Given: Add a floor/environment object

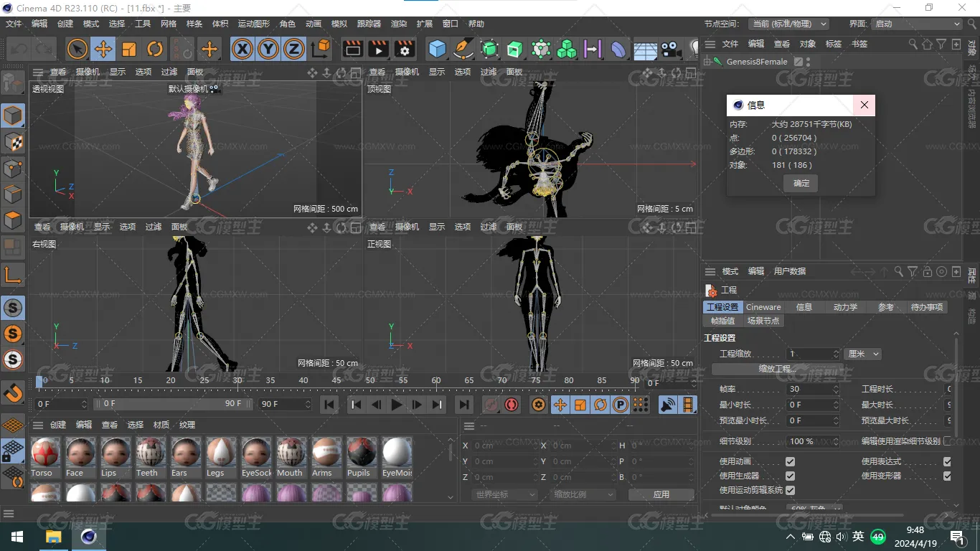Looking at the screenshot, I should pos(645,49).
